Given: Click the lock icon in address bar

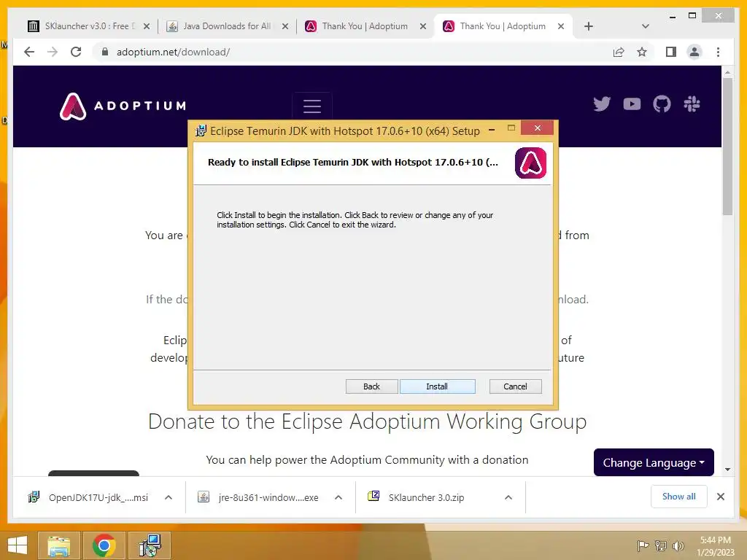Looking at the screenshot, I should click(105, 52).
